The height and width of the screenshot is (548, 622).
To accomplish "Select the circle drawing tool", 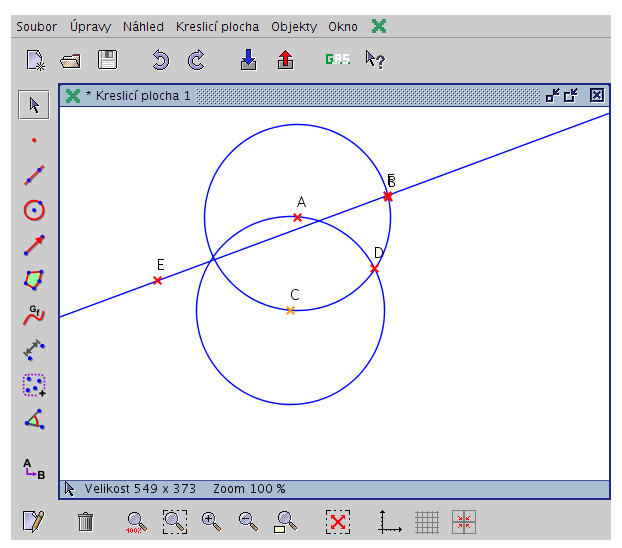I will (34, 210).
